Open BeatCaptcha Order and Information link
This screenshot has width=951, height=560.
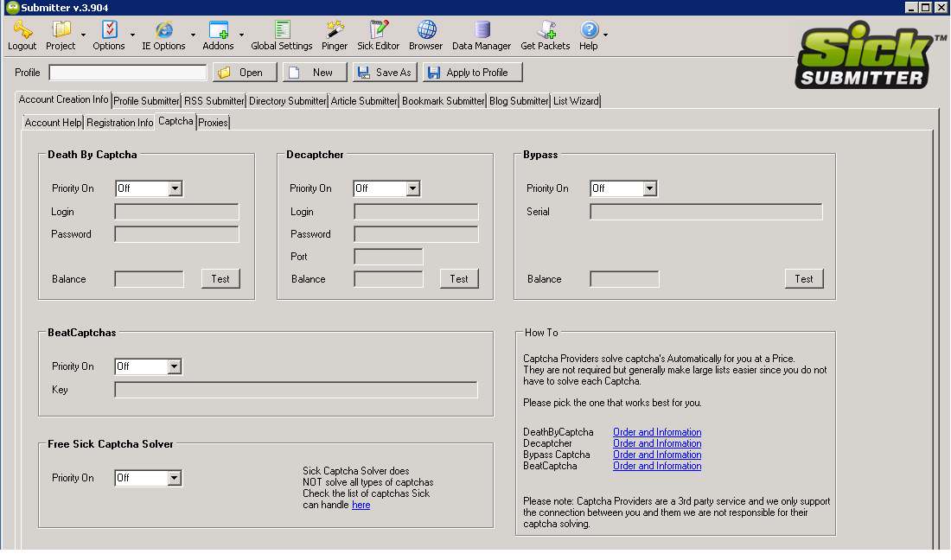[657, 466]
